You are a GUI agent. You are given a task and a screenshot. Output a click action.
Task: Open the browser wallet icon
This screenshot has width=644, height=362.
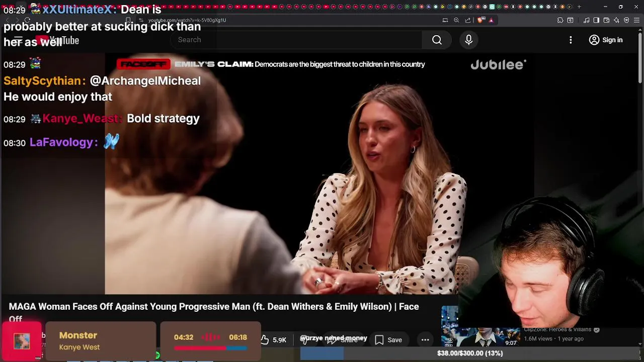point(606,20)
